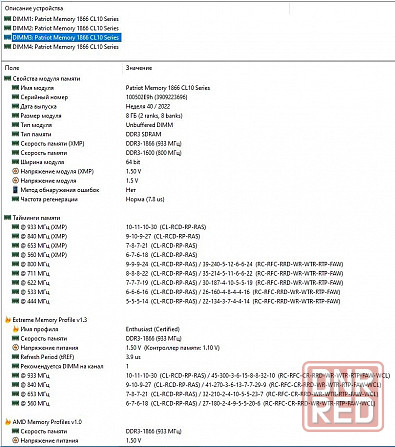Click the '@ 622 МГц' timing row label
395x447 pixels.
[35, 283]
